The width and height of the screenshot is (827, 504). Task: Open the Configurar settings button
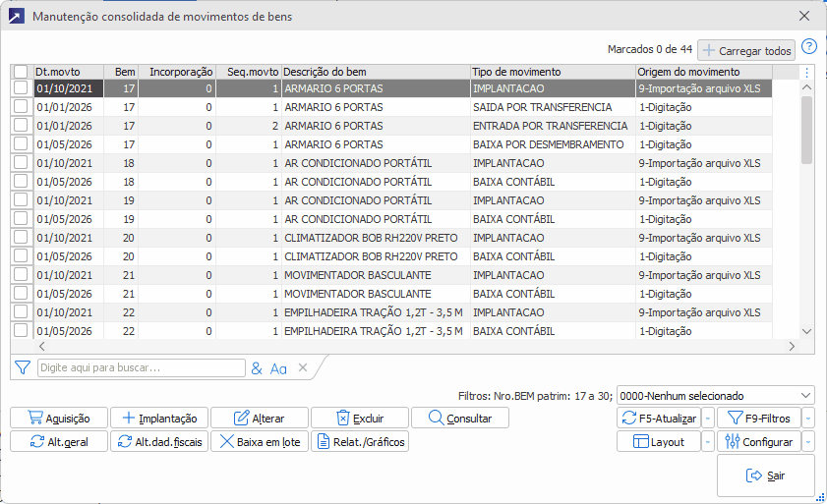point(759,442)
